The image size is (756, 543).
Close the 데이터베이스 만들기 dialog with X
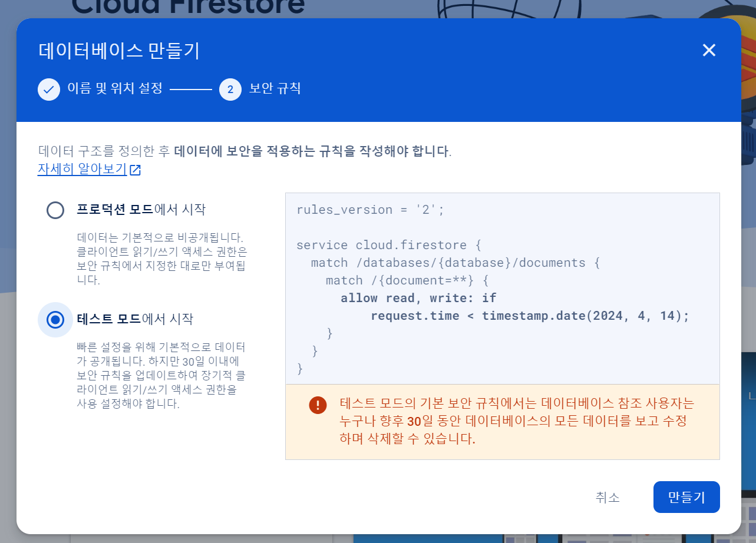pos(709,51)
